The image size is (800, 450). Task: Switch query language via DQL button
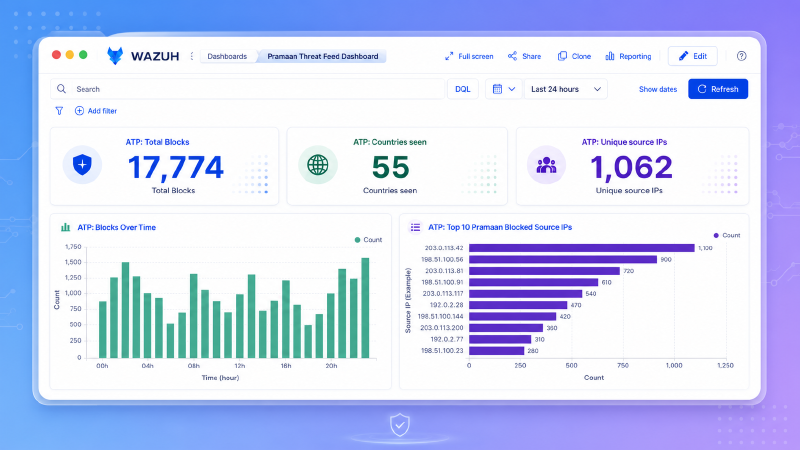pos(463,89)
